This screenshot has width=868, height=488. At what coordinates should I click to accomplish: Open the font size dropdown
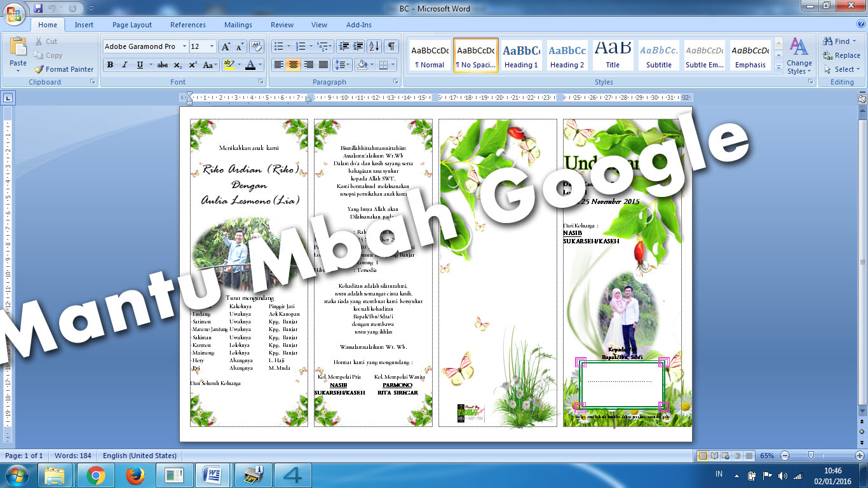pos(212,46)
